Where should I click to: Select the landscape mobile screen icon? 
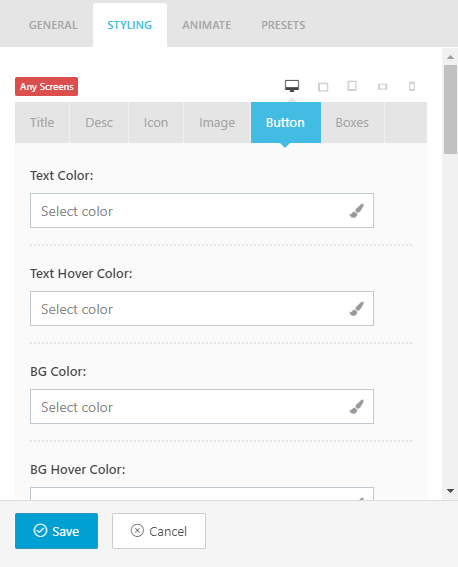[382, 87]
